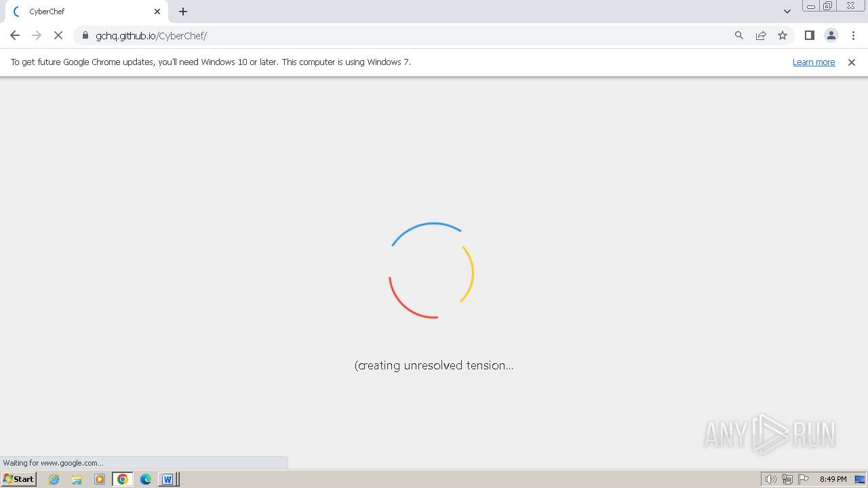Open a new tab

point(183,12)
